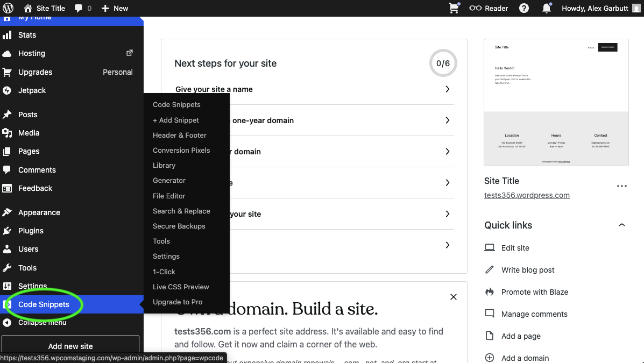Open the WordPress logo menu
Image resolution: width=644 pixels, height=363 pixels.
tap(8, 8)
